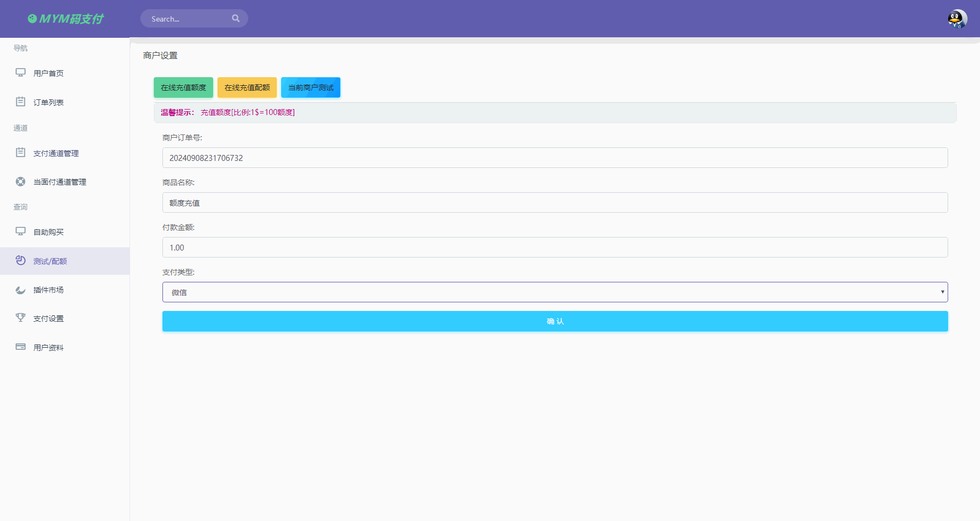Click the MYM码支付 logo link
Viewport: 980px width, 521px height.
pos(66,19)
